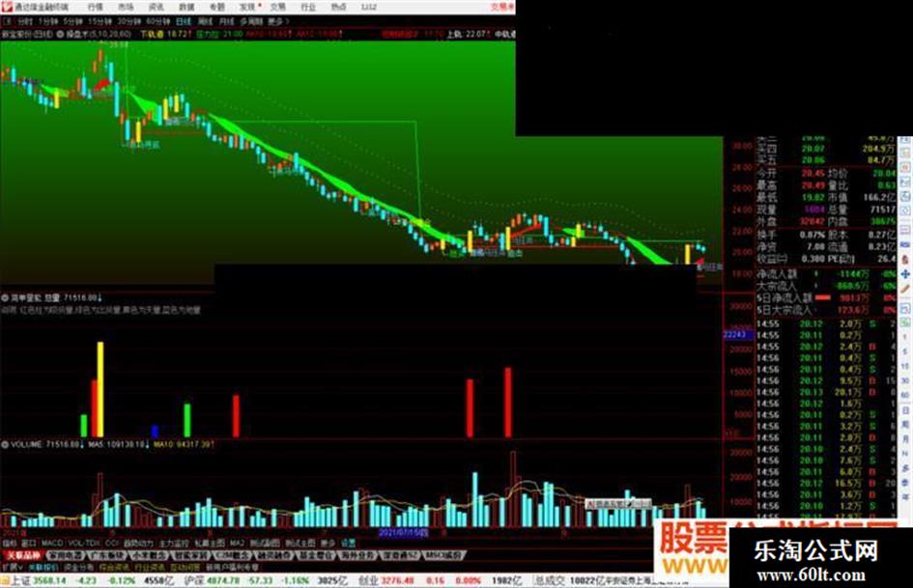Image resolution: width=913 pixels, height=588 pixels.
Task: Click the sixth icon in the right sidebar strip
Action: click(x=905, y=210)
